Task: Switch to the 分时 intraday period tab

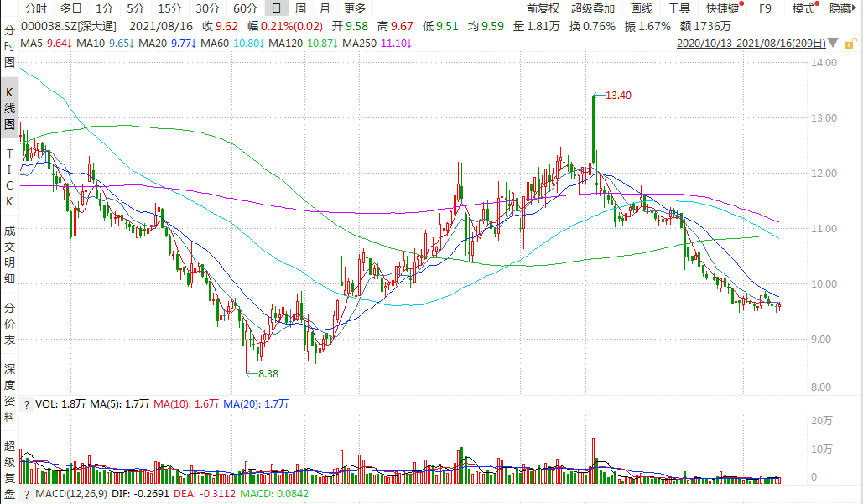Action: pos(36,8)
